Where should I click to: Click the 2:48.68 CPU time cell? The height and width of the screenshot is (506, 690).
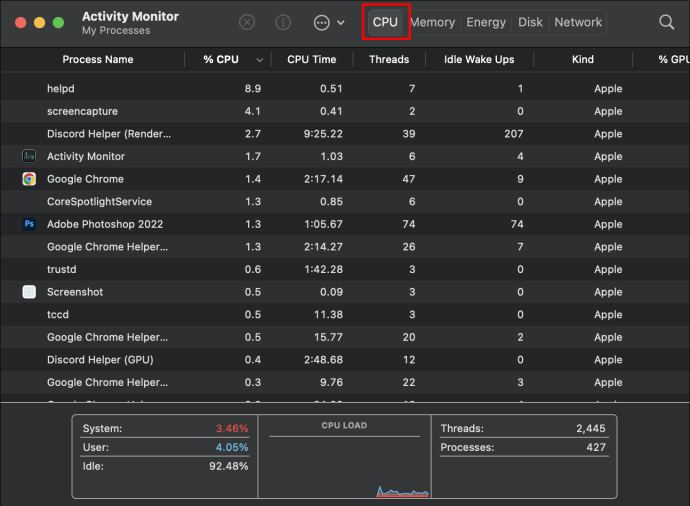[323, 359]
